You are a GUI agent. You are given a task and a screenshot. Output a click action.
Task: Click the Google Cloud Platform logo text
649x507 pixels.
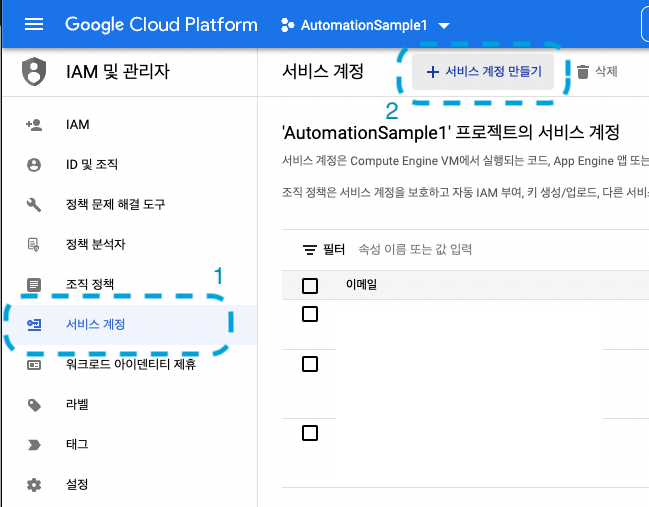coord(161,24)
